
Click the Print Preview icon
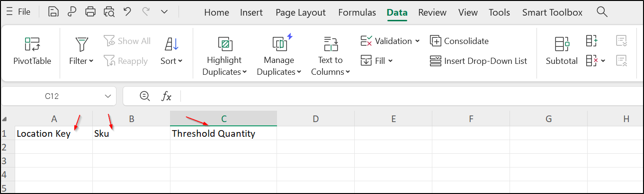[x=109, y=12]
